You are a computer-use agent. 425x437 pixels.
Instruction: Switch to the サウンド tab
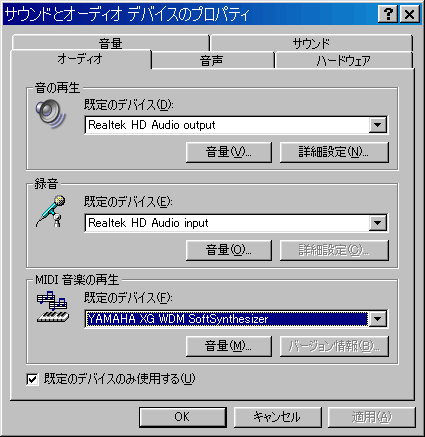[311, 43]
